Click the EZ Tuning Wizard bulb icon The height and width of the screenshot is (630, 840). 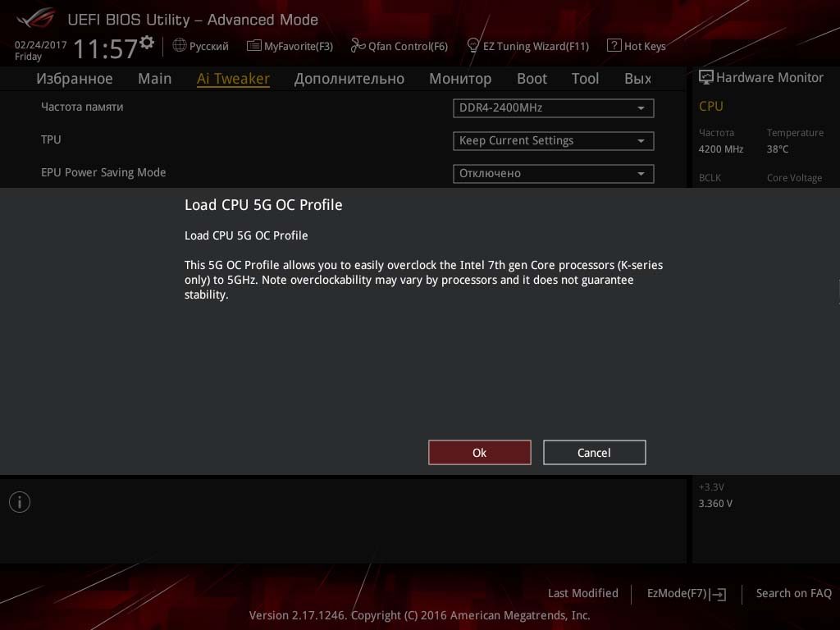click(473, 46)
